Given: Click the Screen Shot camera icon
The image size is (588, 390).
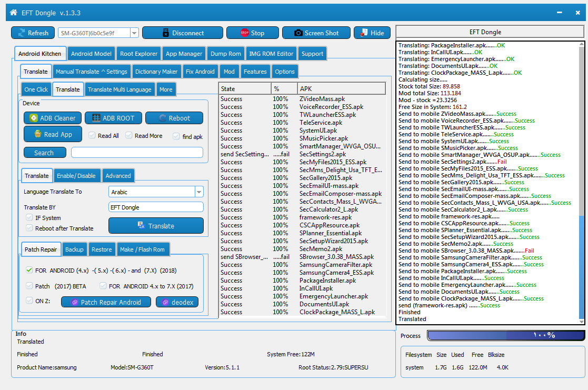Looking at the screenshot, I should tap(298, 33).
